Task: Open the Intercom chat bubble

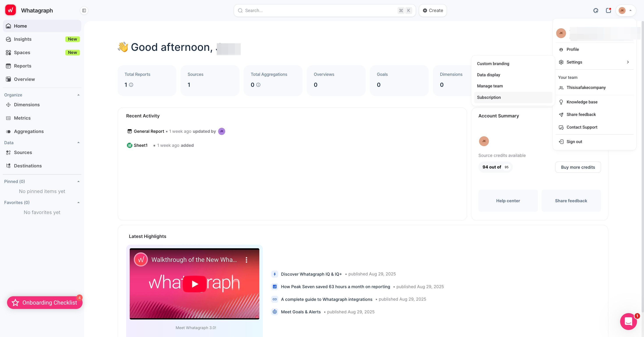Action: 628,321
